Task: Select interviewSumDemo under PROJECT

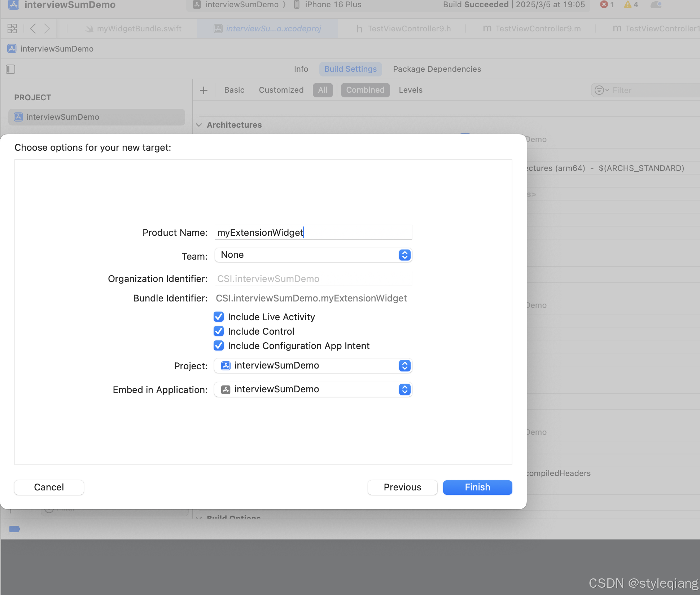Action: pos(97,117)
